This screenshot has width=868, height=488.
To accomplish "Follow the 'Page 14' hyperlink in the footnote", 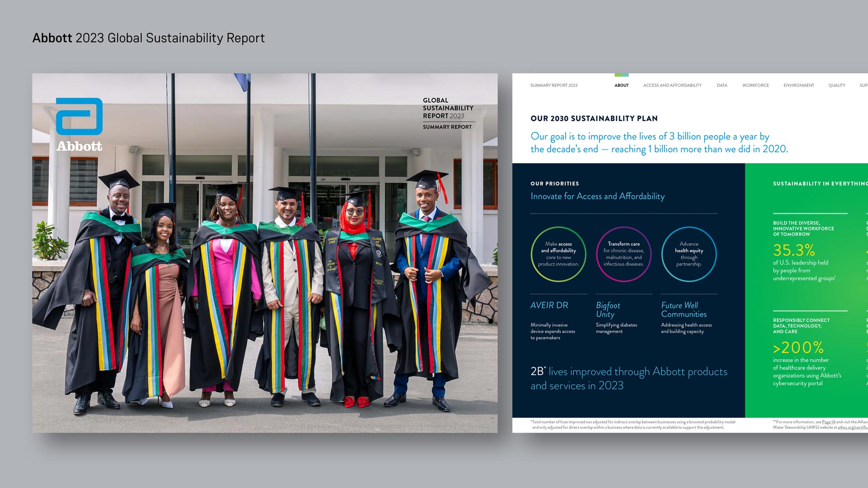I will tap(828, 421).
